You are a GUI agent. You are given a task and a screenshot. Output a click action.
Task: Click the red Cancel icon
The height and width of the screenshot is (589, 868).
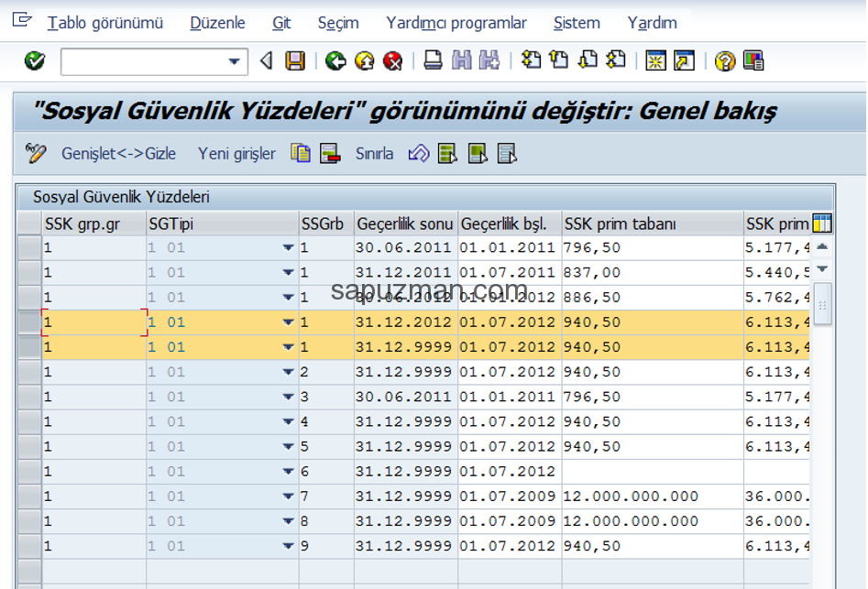pos(393,60)
